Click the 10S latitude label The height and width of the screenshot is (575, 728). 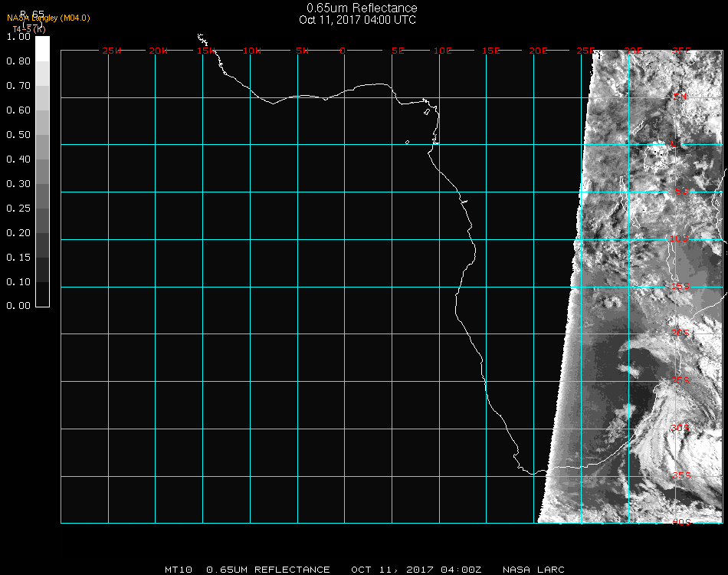(680, 239)
